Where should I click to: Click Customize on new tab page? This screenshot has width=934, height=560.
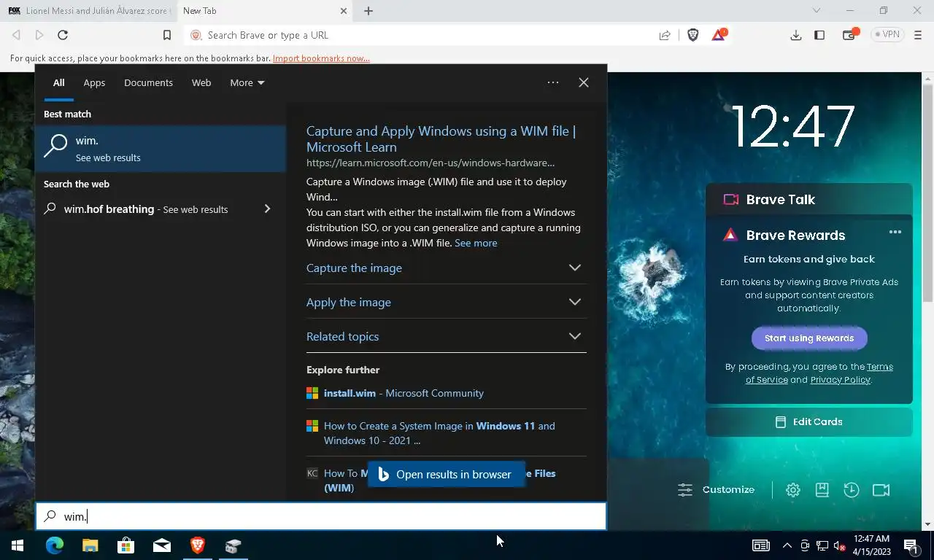coord(717,490)
